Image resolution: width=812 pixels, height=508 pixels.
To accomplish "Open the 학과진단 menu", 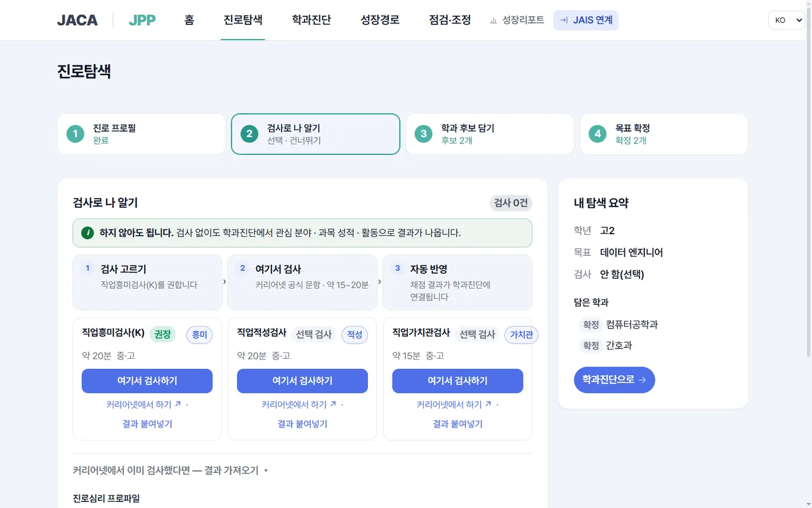I will point(311,20).
